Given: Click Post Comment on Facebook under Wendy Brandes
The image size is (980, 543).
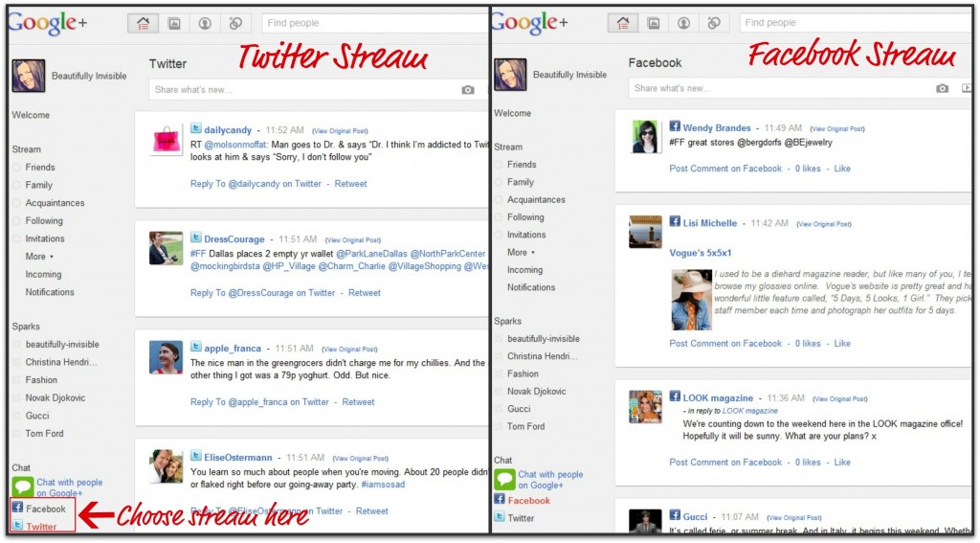Looking at the screenshot, I should point(725,169).
